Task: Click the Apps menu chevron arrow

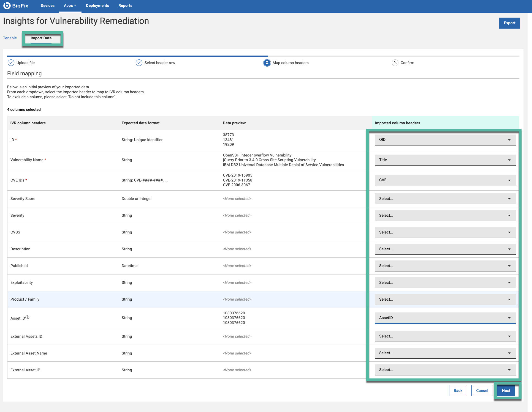Action: [x=75, y=6]
